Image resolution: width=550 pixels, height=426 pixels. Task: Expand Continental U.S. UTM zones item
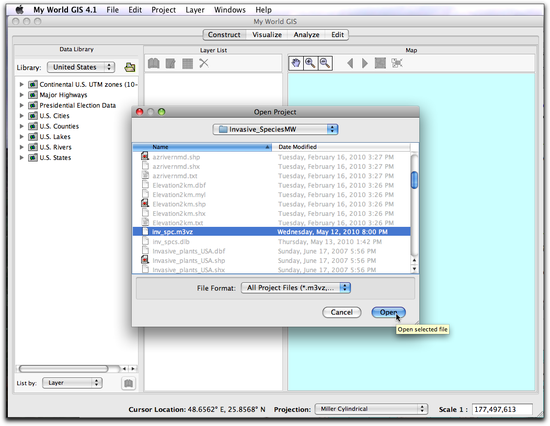[x=21, y=85]
